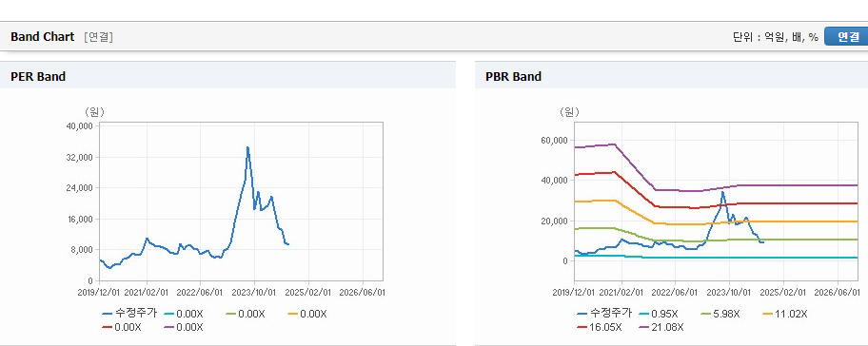Toggle orange 0.00X legend in PER Band
Viewport: 868px width, 346px height.
coord(307,314)
